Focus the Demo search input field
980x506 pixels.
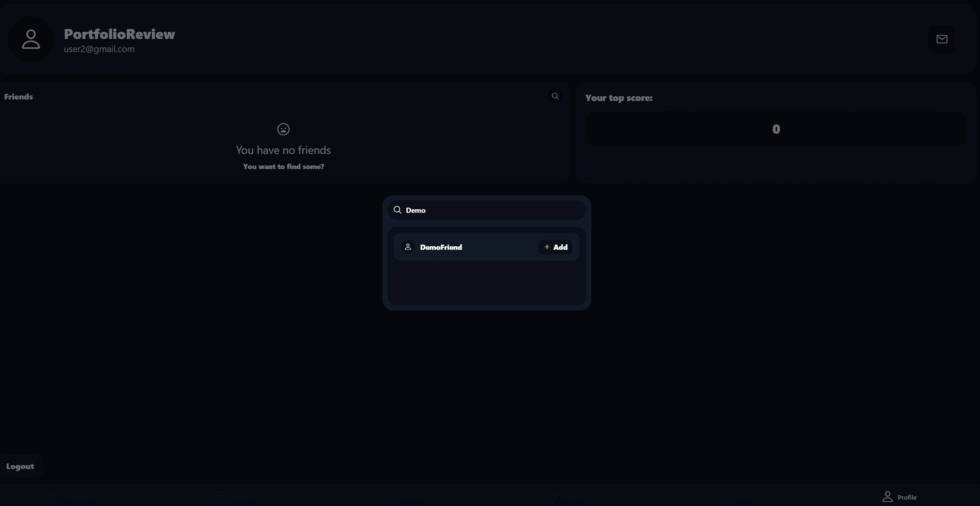pyautogui.click(x=486, y=210)
